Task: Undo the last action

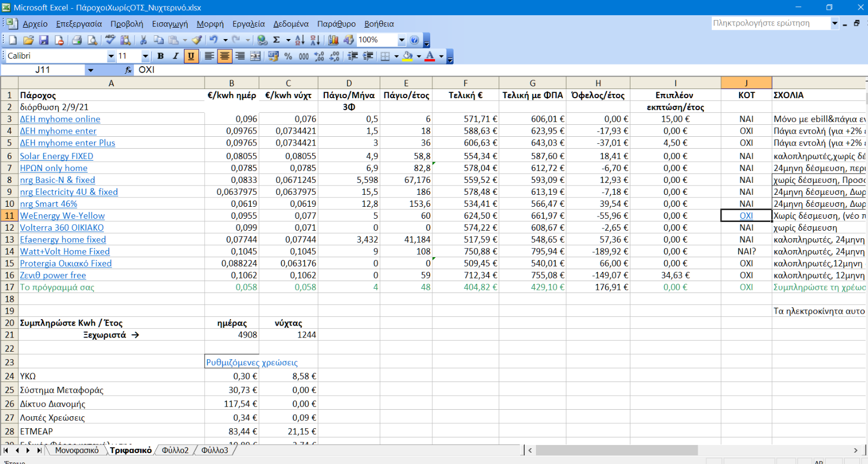Action: (x=214, y=40)
